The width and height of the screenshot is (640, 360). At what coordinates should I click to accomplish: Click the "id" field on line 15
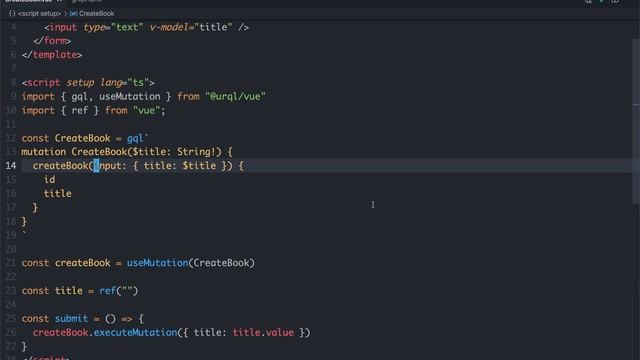click(x=49, y=180)
